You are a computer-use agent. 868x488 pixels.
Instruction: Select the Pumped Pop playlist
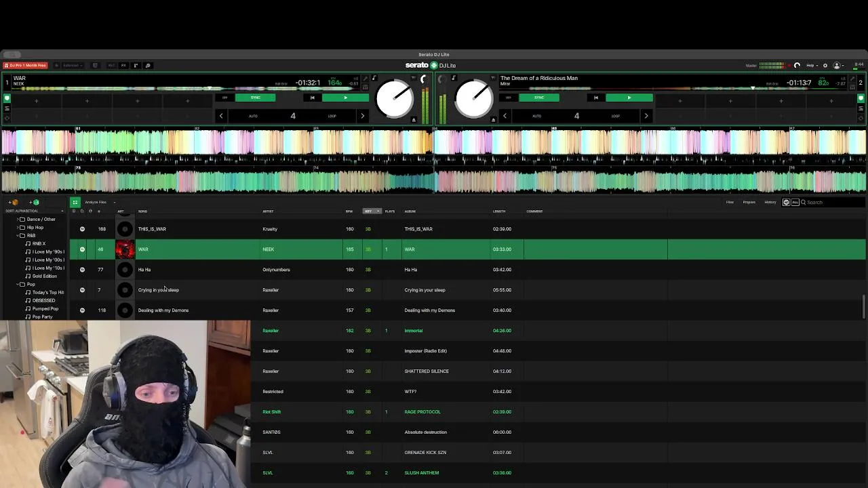click(x=45, y=308)
